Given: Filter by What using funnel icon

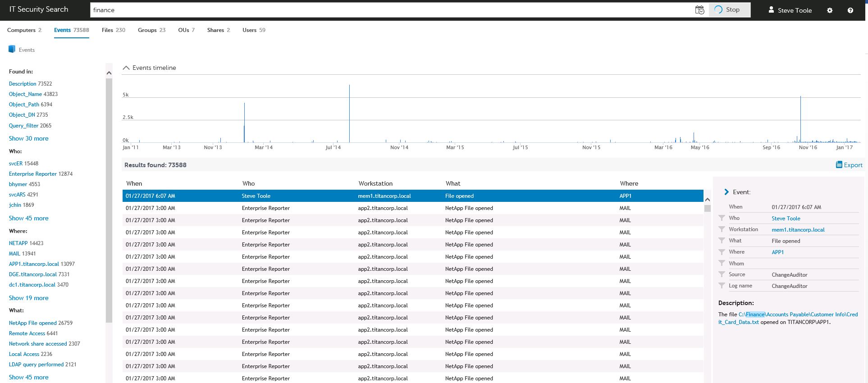Looking at the screenshot, I should click(722, 241).
